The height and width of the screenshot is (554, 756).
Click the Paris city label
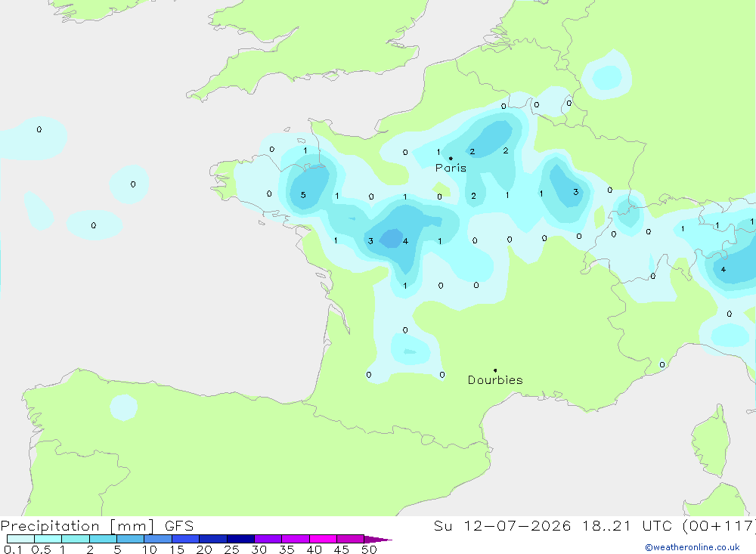(451, 168)
